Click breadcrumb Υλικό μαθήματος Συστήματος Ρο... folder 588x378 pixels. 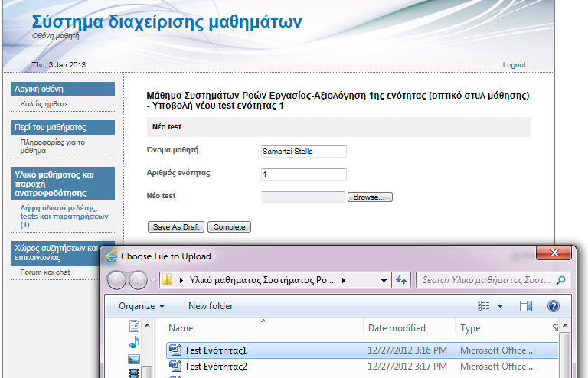261,280
